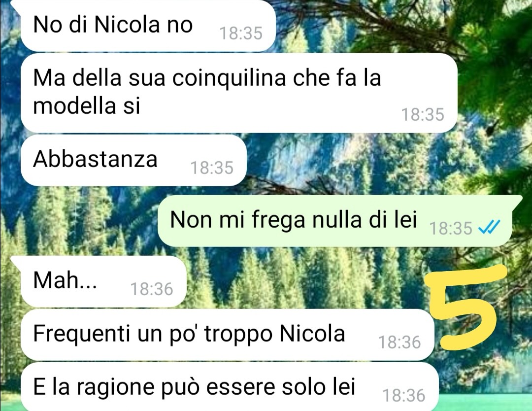Tap the 18:36 timestamp on the last message
Image resolution: width=532 pixels, height=411 pixels.
tap(404, 395)
